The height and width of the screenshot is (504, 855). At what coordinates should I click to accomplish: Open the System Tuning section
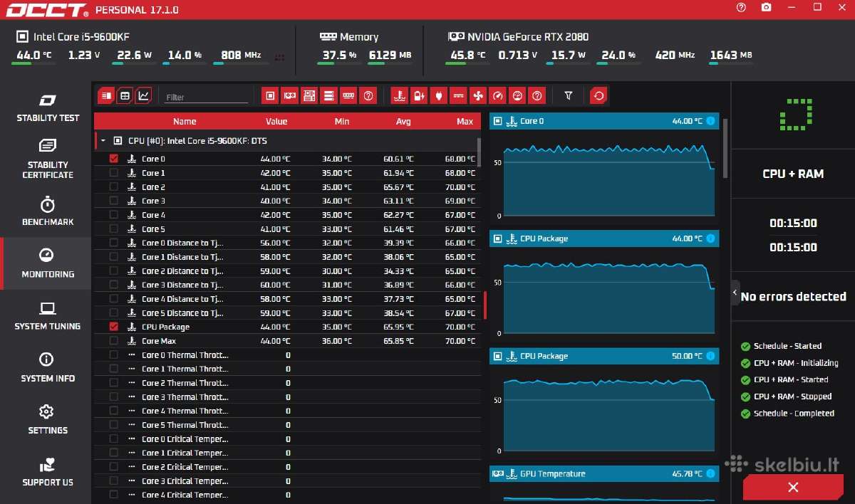[x=48, y=315]
